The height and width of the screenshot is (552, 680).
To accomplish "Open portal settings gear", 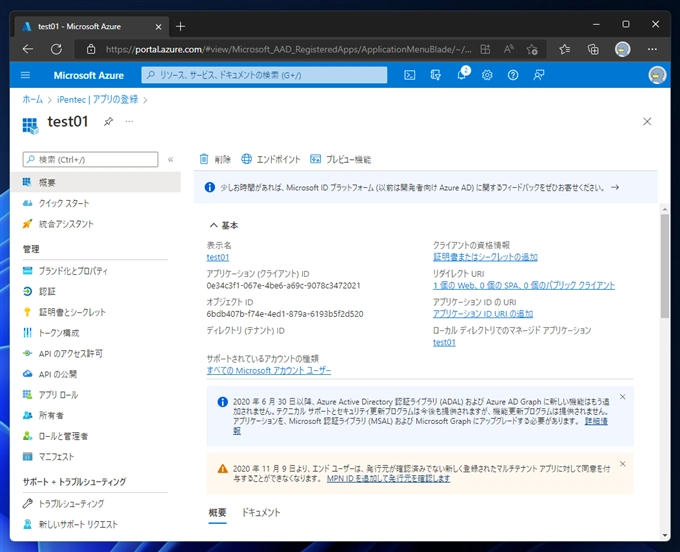I will (487, 75).
